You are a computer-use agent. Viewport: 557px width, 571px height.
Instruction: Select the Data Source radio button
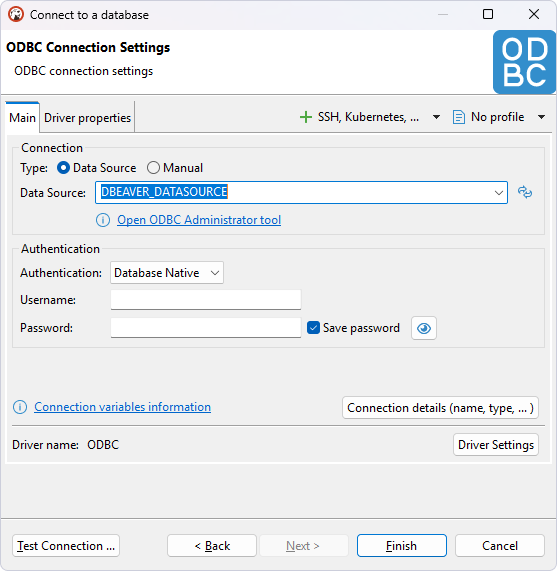tap(63, 168)
